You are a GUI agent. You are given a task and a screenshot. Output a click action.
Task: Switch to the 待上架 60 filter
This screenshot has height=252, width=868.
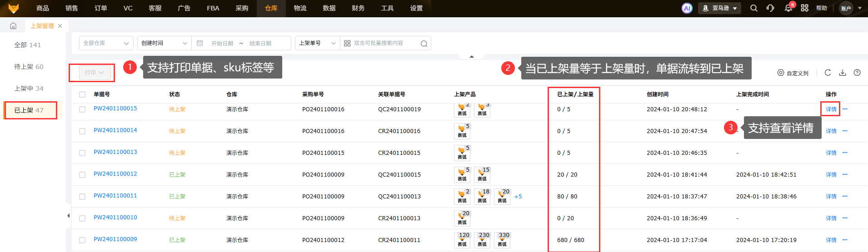29,67
